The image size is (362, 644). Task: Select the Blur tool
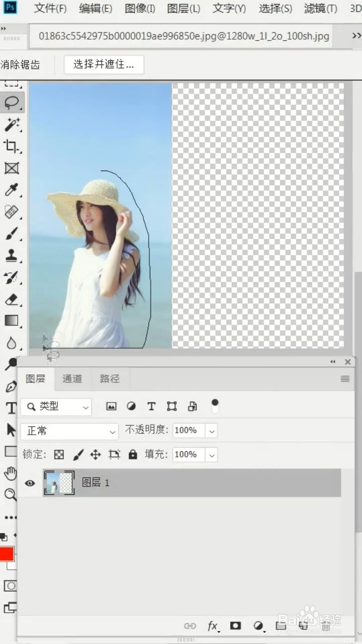tap(11, 343)
